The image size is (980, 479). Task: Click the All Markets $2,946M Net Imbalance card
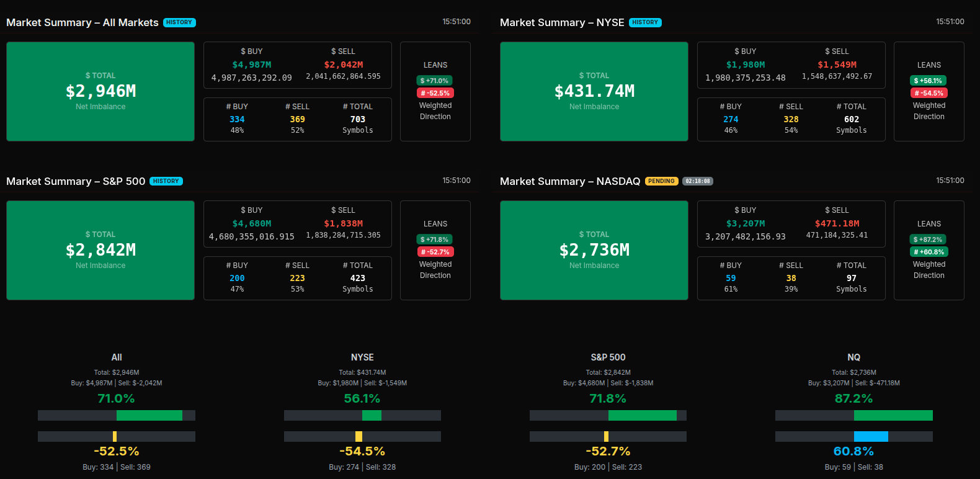coord(100,91)
